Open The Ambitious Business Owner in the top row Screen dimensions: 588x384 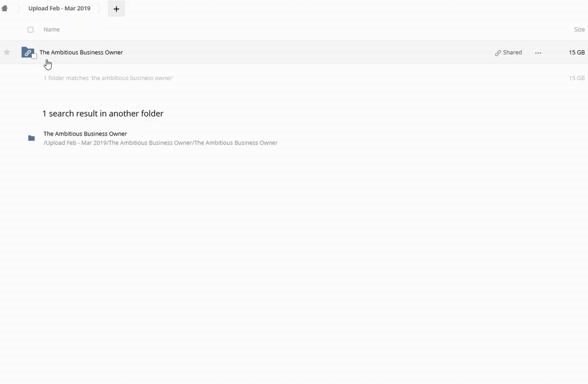point(81,52)
